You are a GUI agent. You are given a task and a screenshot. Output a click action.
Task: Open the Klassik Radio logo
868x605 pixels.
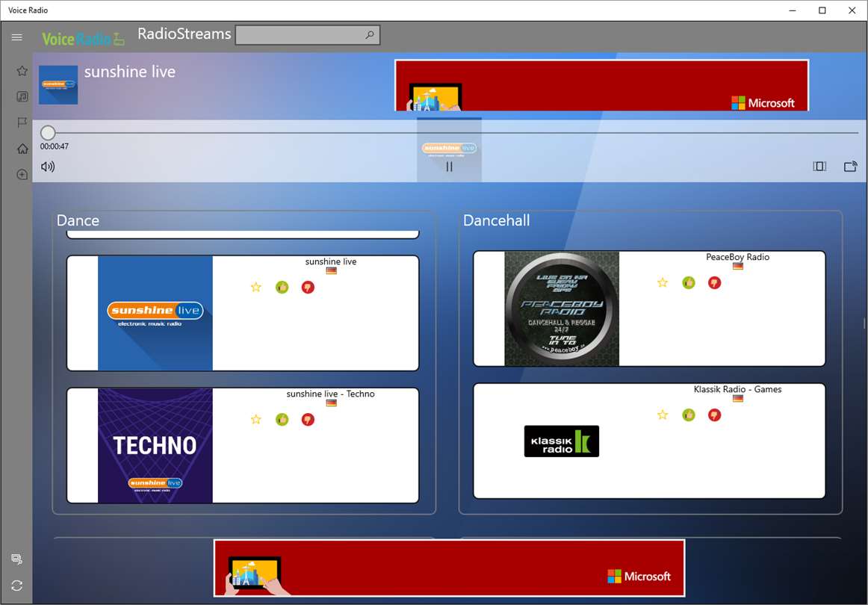point(561,441)
